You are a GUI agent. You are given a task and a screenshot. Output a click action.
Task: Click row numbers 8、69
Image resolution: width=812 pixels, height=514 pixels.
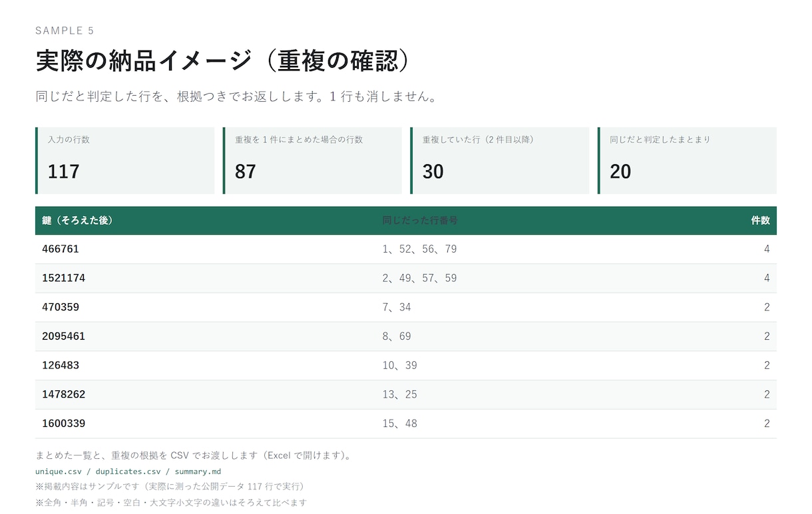(397, 336)
